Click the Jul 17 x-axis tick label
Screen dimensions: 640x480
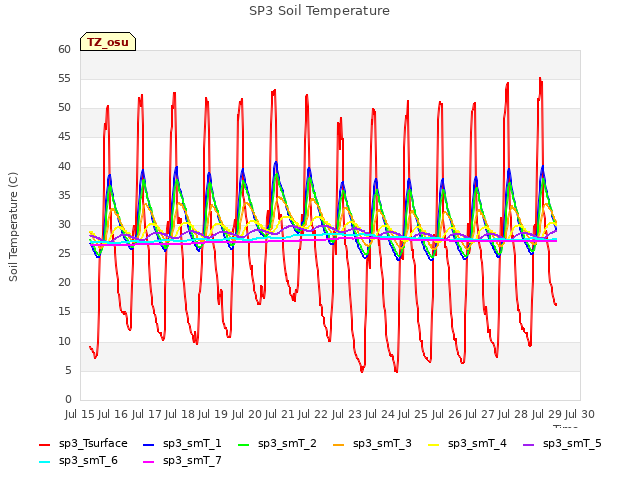click(147, 414)
